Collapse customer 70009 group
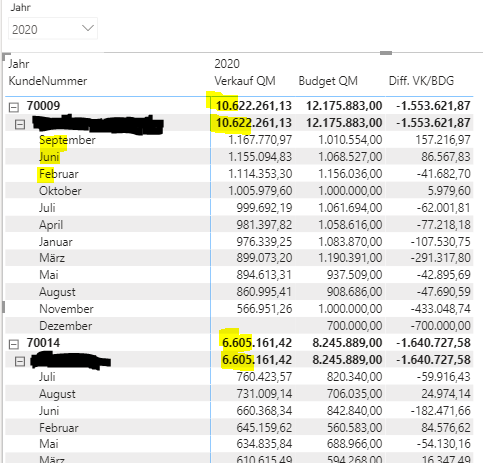The image size is (483, 463). [14, 107]
